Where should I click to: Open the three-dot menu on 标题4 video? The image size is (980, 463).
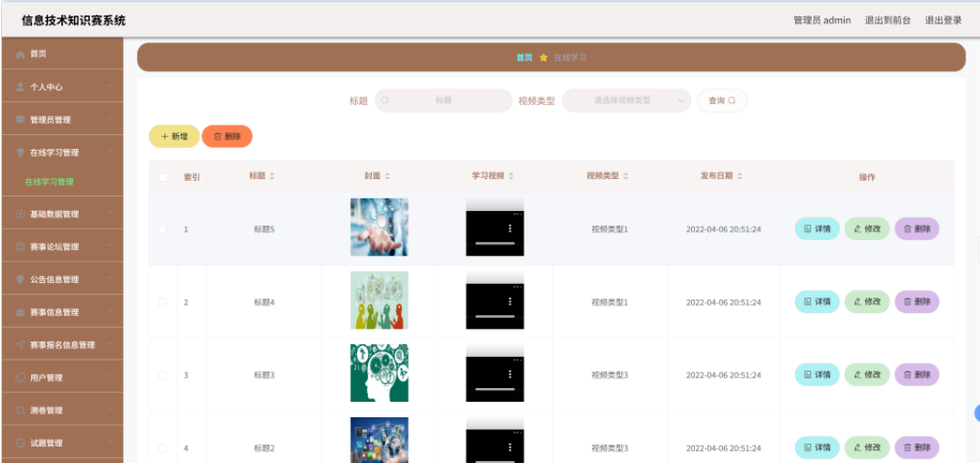point(510,302)
